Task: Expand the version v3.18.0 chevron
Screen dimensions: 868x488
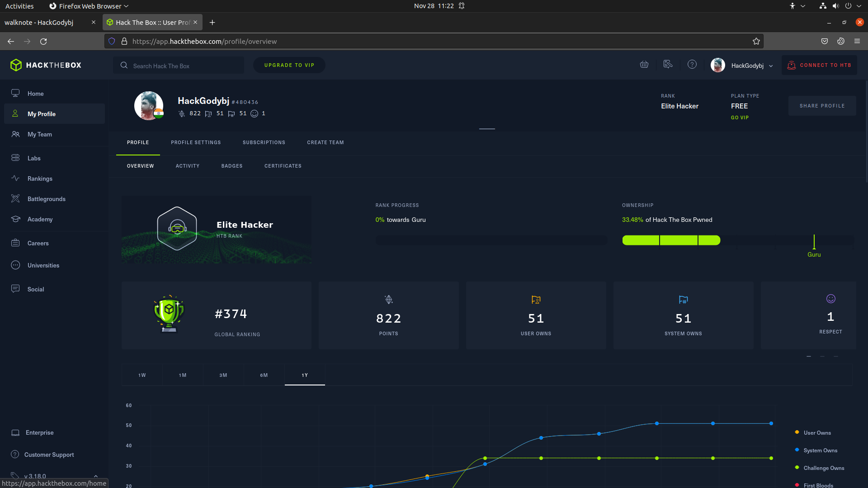Action: tap(96, 476)
